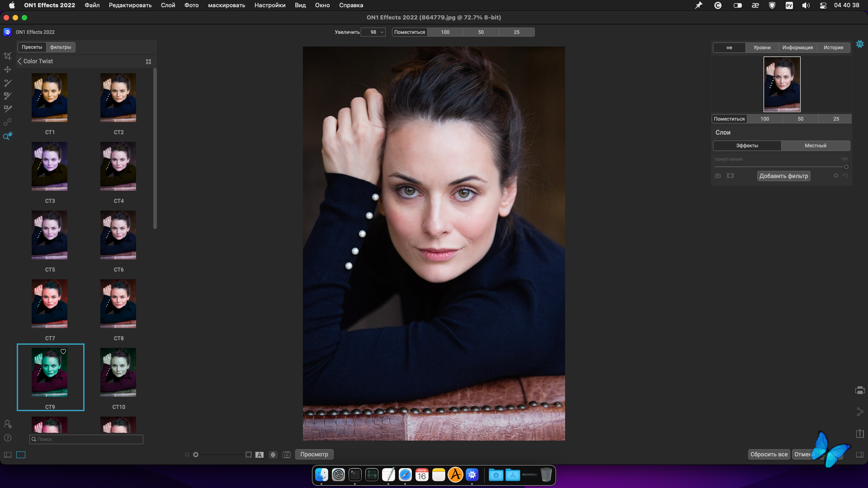Switch to the фильтры tab

[61, 47]
